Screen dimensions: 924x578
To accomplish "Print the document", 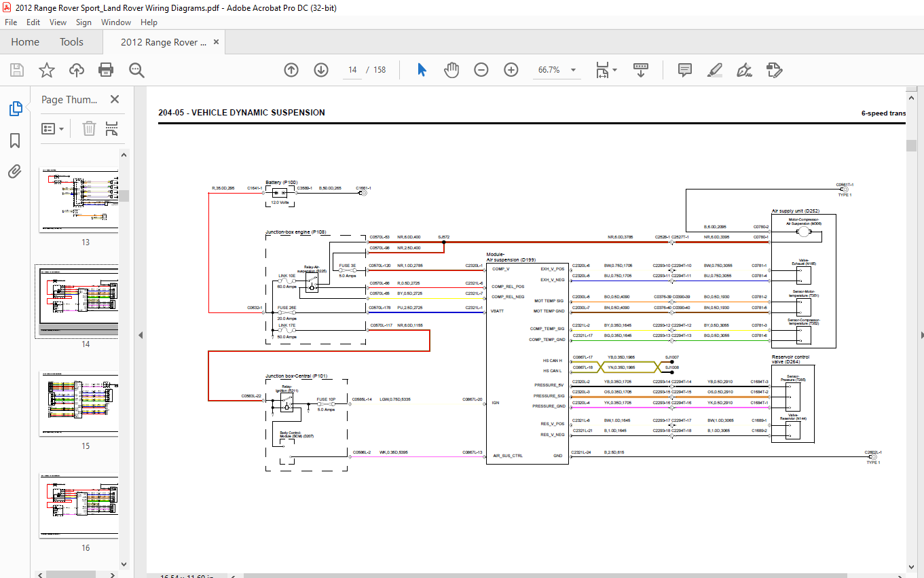I will [x=106, y=70].
